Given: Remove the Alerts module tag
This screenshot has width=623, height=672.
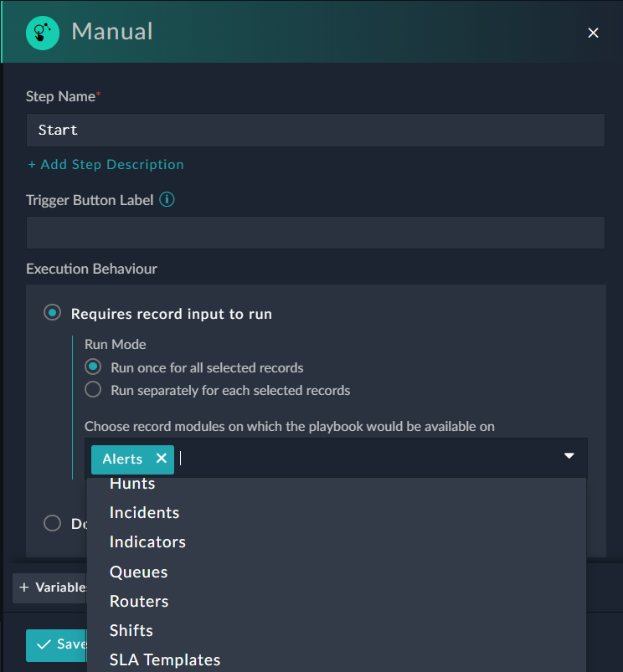Looking at the screenshot, I should pos(162,459).
